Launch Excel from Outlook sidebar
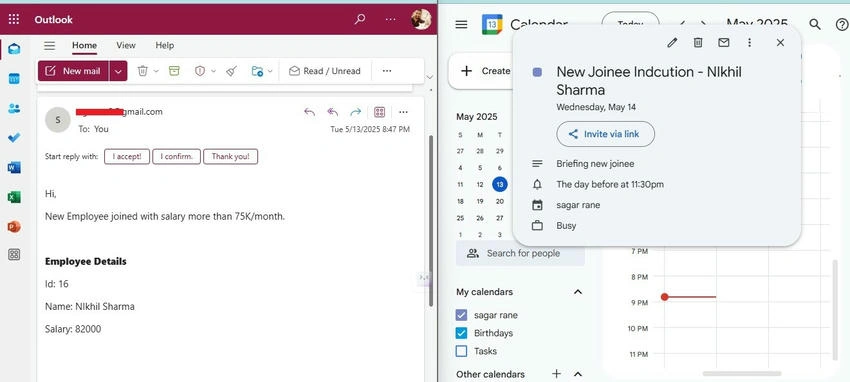This screenshot has width=850, height=382. click(14, 197)
